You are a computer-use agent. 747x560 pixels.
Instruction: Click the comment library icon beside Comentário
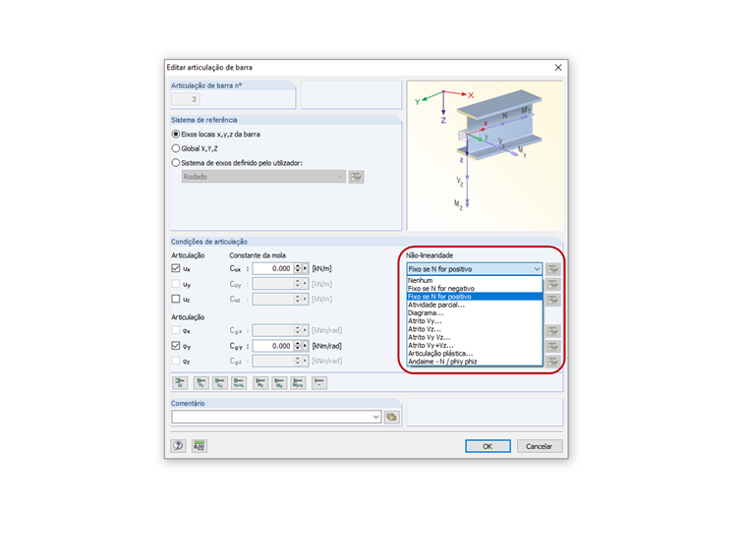tap(391, 418)
